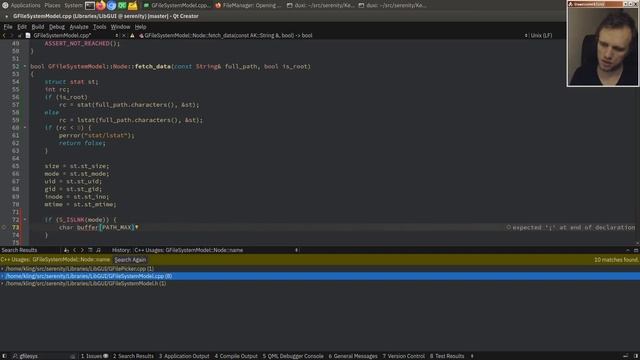Image resolution: width=640 pixels, height=360 pixels.
Task: Switch to FileManager: Opening taskbar window
Action: [x=249, y=5]
